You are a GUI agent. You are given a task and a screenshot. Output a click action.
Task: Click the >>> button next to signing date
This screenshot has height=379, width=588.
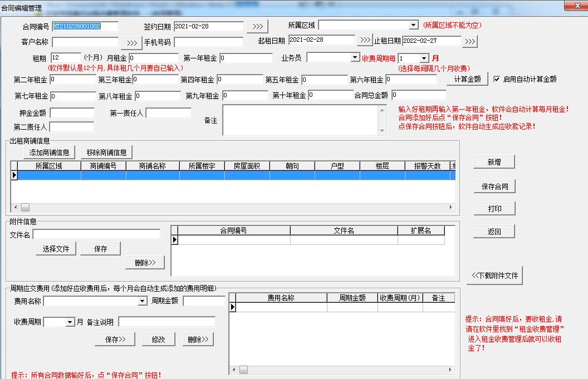click(257, 27)
